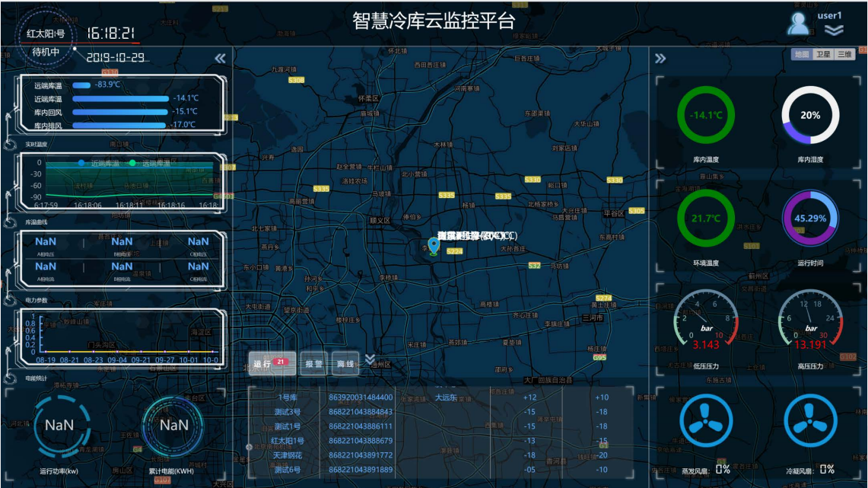868x488 pixels.
Task: Click the evaporator fan (蒸发风扇) icon
Action: pyautogui.click(x=706, y=420)
